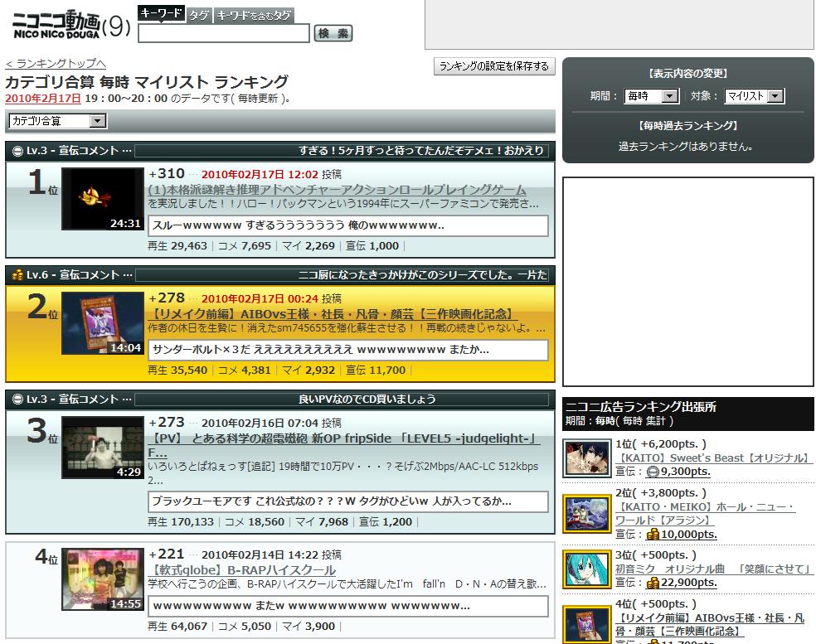816x644 pixels.
Task: Click the silver coin icon beside 9,300pts.
Action: [x=653, y=472]
